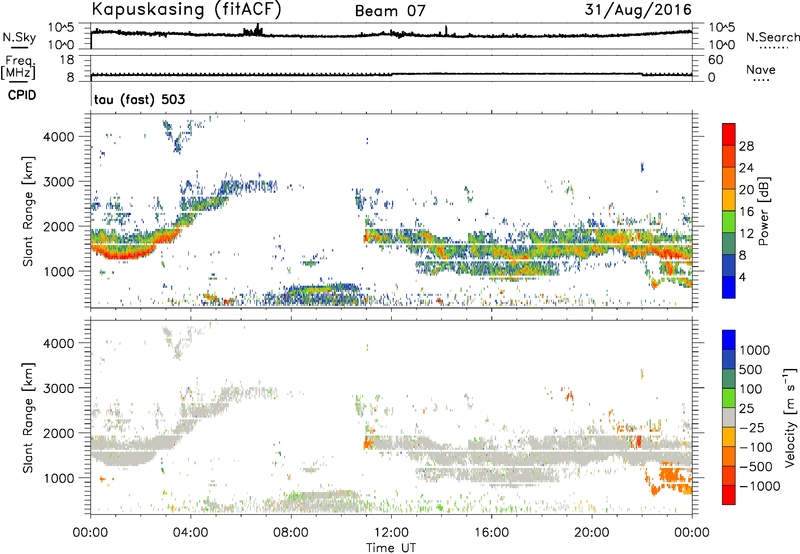
Task: Click the '04:00' time axis label
Action: (190, 533)
